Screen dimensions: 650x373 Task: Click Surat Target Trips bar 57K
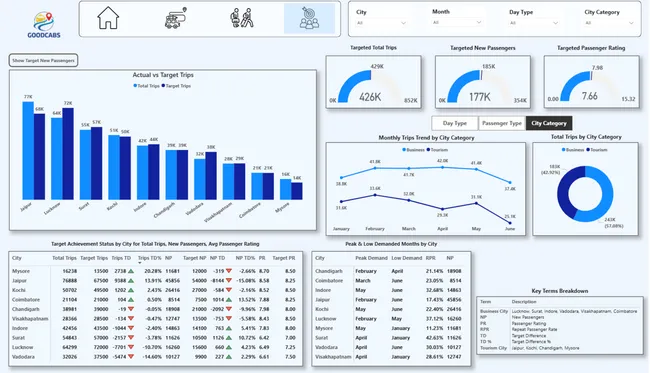[x=97, y=164]
